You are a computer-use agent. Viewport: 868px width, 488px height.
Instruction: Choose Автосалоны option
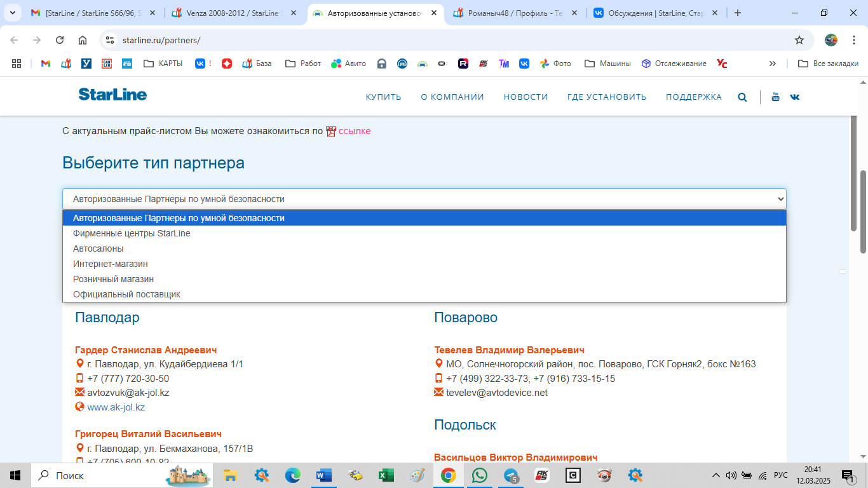click(x=424, y=248)
